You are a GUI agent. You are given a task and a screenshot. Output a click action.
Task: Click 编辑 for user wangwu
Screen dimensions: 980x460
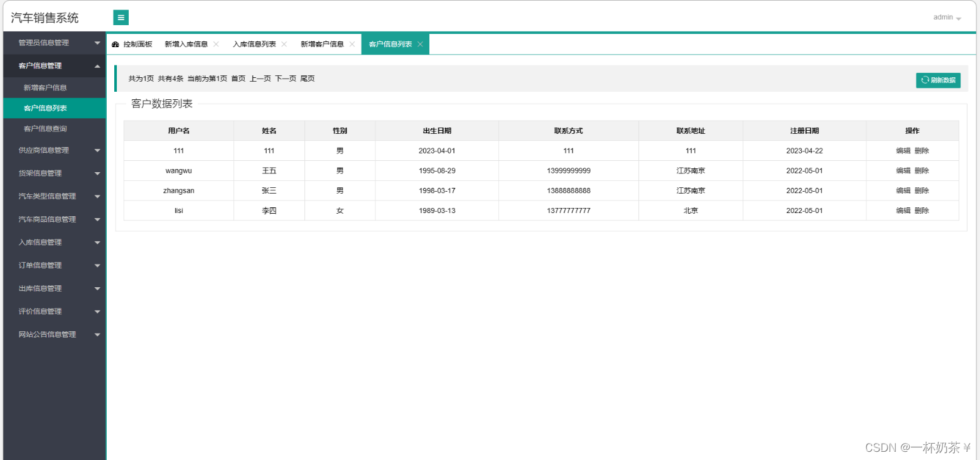[903, 170]
